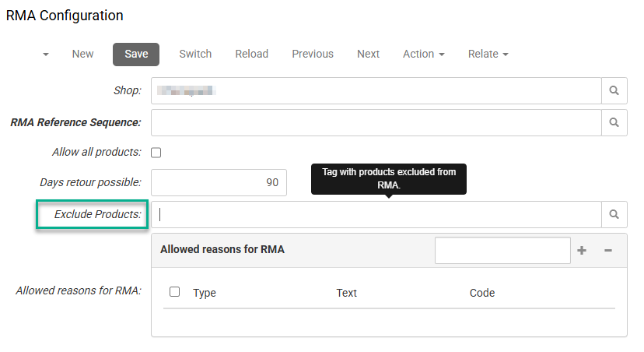Remove allowed reason with minus icon
This screenshot has width=644, height=352.
click(608, 250)
